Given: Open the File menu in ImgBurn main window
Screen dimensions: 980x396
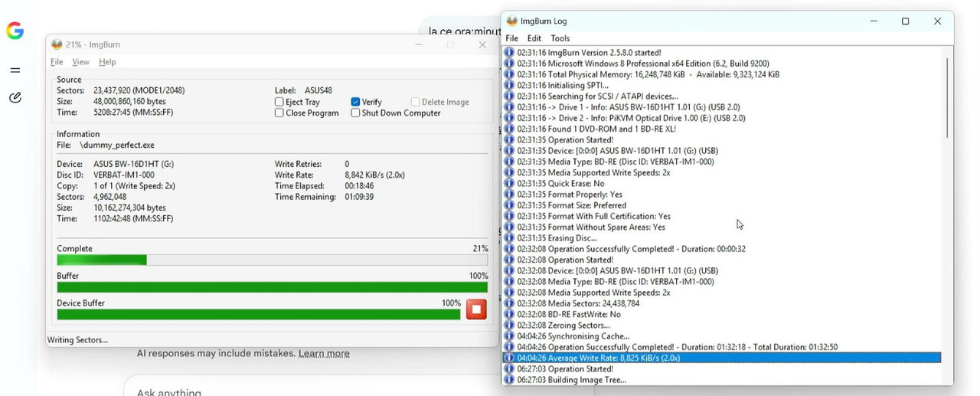Looking at the screenshot, I should [57, 62].
